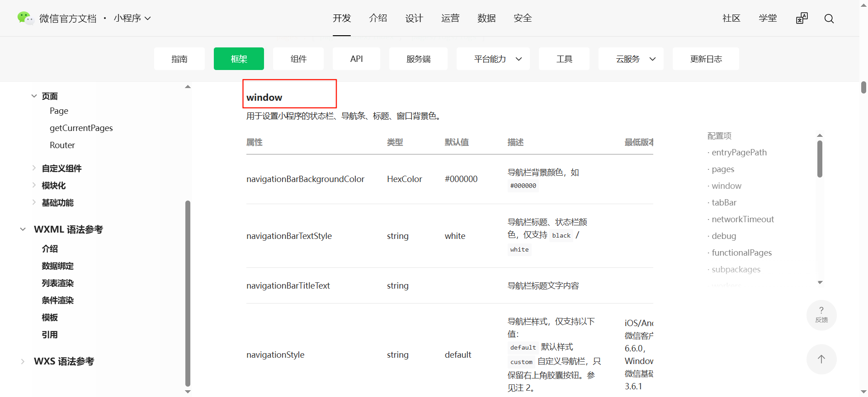Viewport: 868px width, 397px height.
Task: Click the main page scrollbar thumb
Action: (x=863, y=87)
